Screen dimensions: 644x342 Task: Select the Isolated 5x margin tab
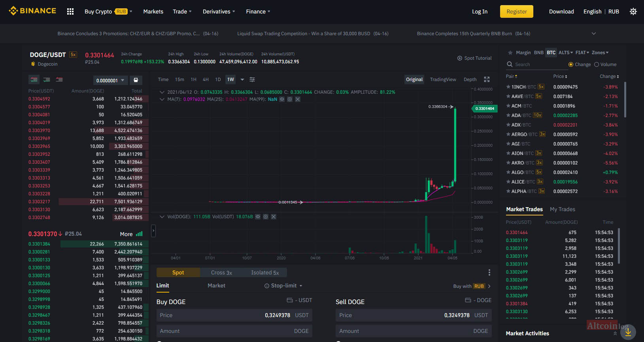tap(265, 272)
